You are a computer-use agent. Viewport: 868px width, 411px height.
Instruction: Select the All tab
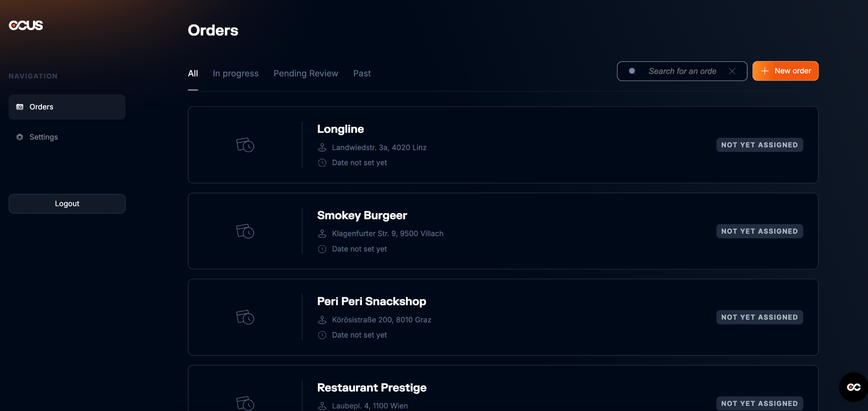[193, 73]
